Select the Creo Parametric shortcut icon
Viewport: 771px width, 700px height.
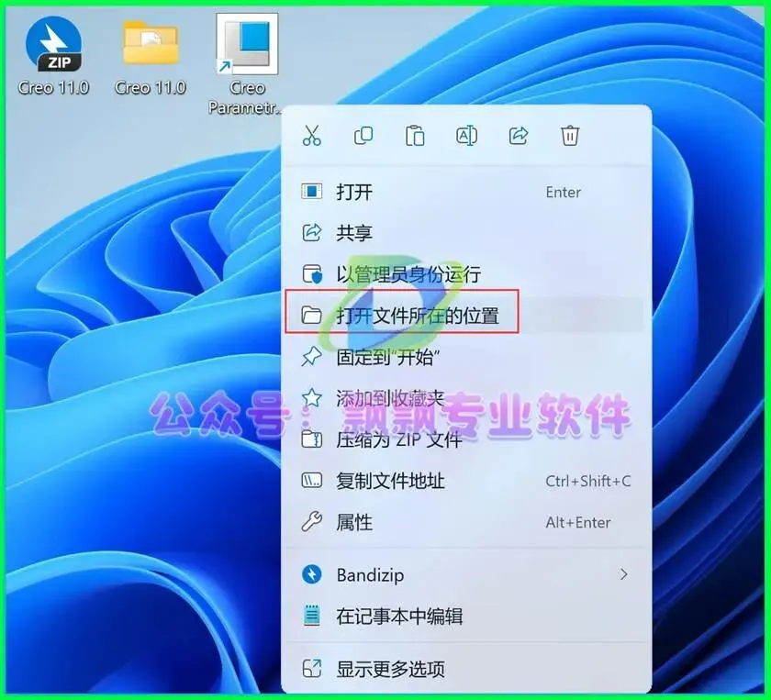point(247,44)
